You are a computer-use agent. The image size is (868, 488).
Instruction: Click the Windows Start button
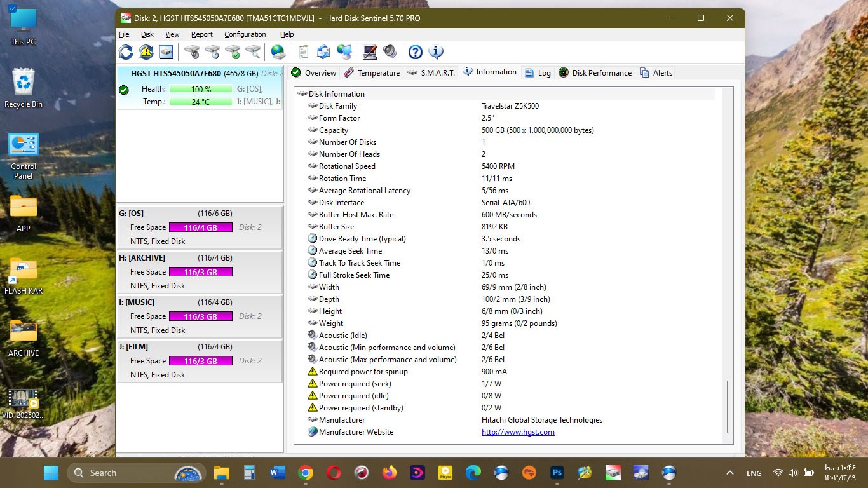pos(51,473)
